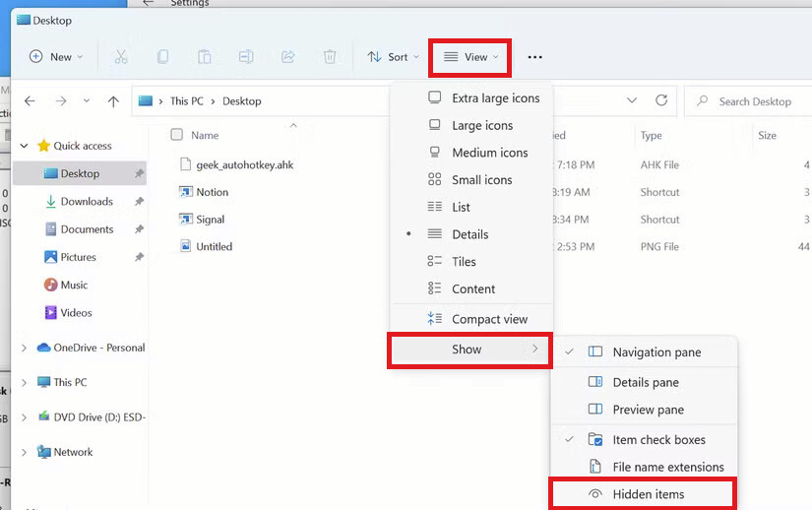Click the Copy icon in toolbar
Image resolution: width=812 pixels, height=510 pixels.
click(162, 57)
